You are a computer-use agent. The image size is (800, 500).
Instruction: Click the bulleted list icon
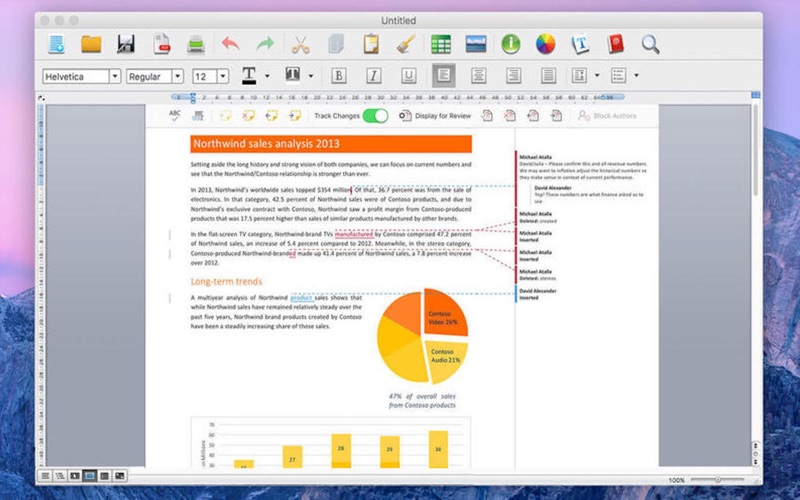point(618,76)
